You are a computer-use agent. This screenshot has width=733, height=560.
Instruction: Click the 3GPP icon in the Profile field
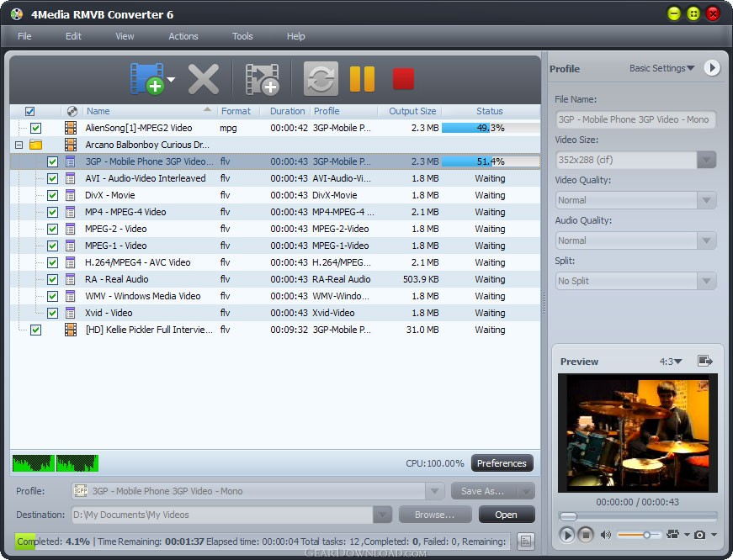(x=81, y=491)
